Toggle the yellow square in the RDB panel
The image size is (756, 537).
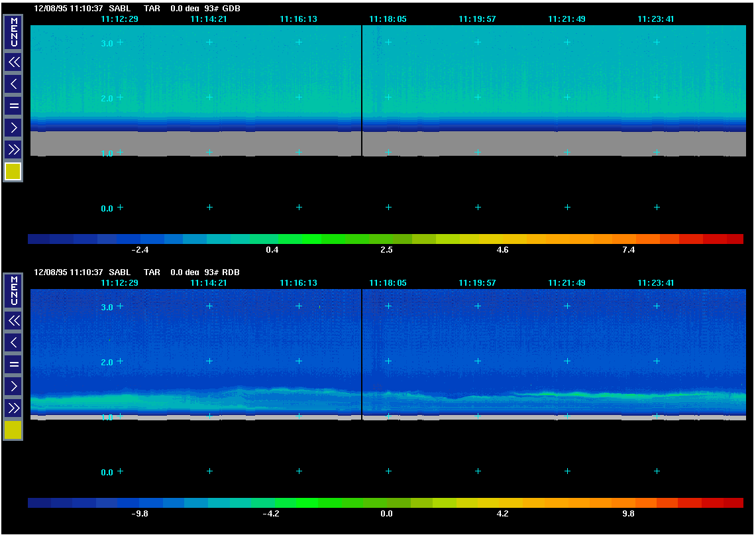click(13, 430)
